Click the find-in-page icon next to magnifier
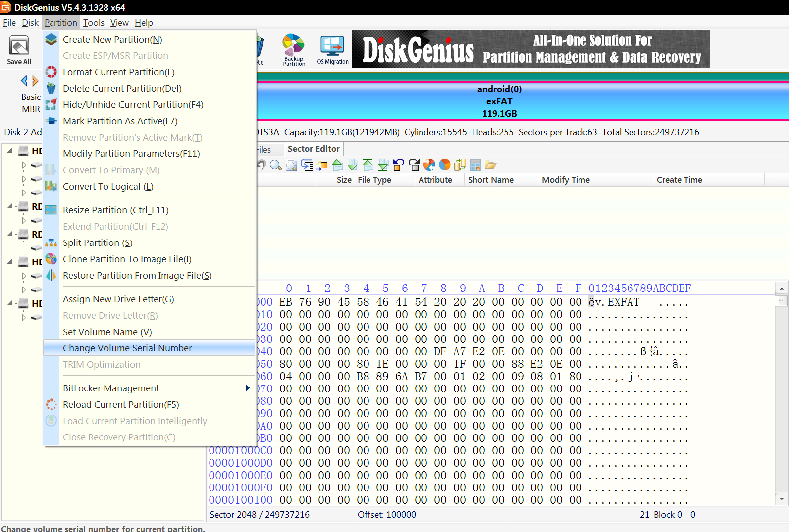This screenshot has width=789, height=532. click(291, 165)
